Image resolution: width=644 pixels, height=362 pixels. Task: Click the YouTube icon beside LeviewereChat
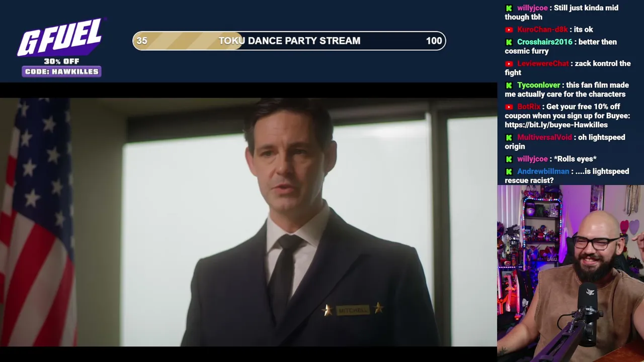(509, 64)
